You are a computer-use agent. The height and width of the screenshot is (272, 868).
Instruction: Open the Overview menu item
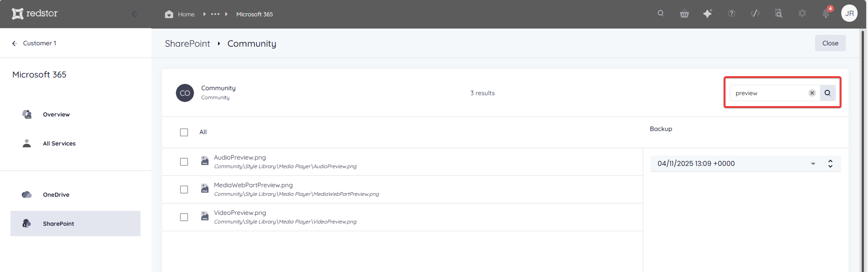click(75, 114)
